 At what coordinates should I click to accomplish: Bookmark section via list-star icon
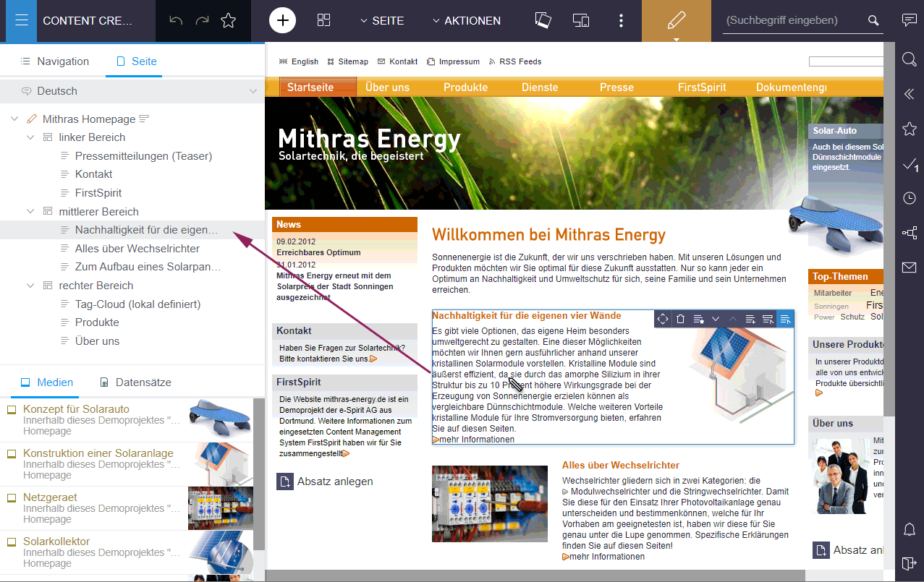point(698,319)
